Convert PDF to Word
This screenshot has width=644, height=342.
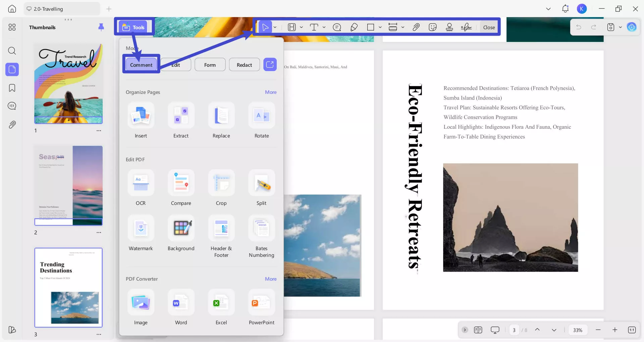click(x=181, y=303)
